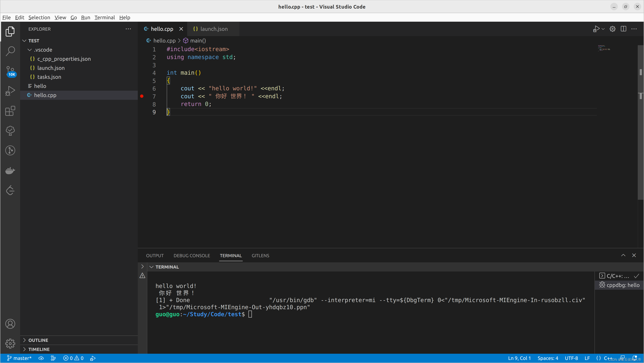Image resolution: width=644 pixels, height=363 pixels.
Task: Switch to the DEBUG CONSOLE tab
Action: 192,255
